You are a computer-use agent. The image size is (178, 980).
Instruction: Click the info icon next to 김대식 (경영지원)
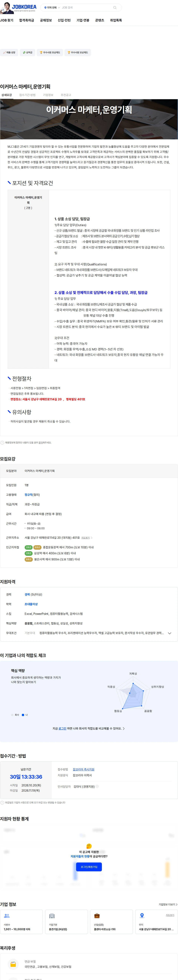point(97,786)
